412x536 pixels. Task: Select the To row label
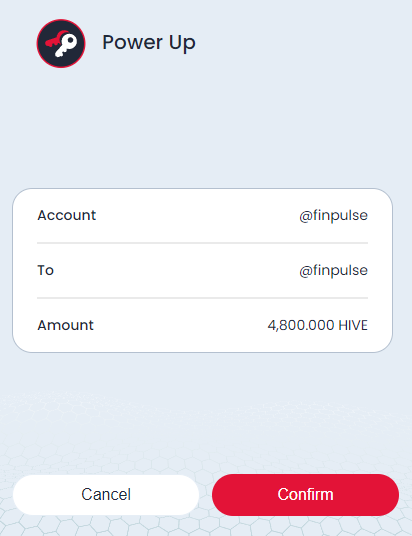[45, 270]
